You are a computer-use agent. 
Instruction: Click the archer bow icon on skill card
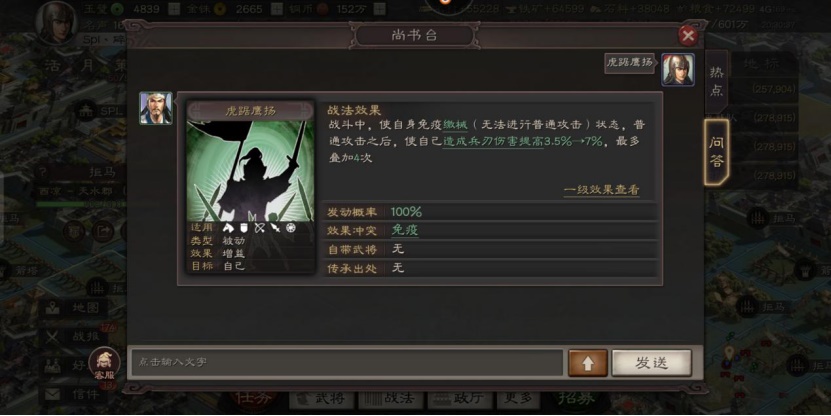(260, 228)
